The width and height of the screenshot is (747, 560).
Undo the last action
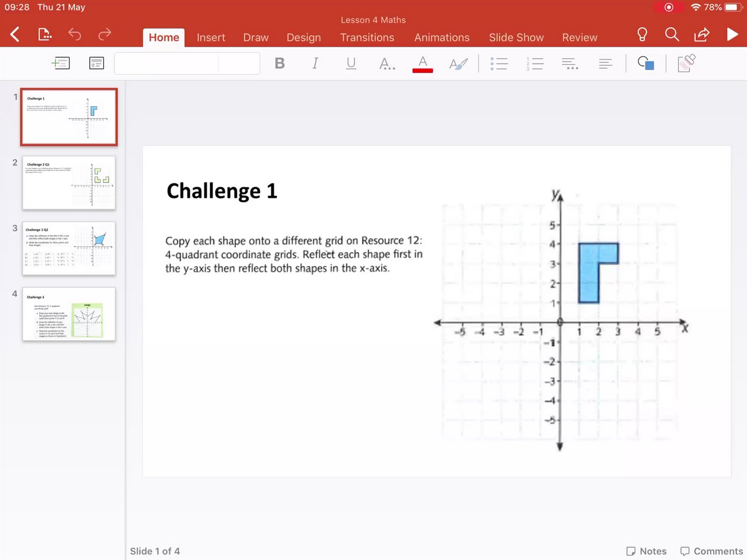point(75,34)
